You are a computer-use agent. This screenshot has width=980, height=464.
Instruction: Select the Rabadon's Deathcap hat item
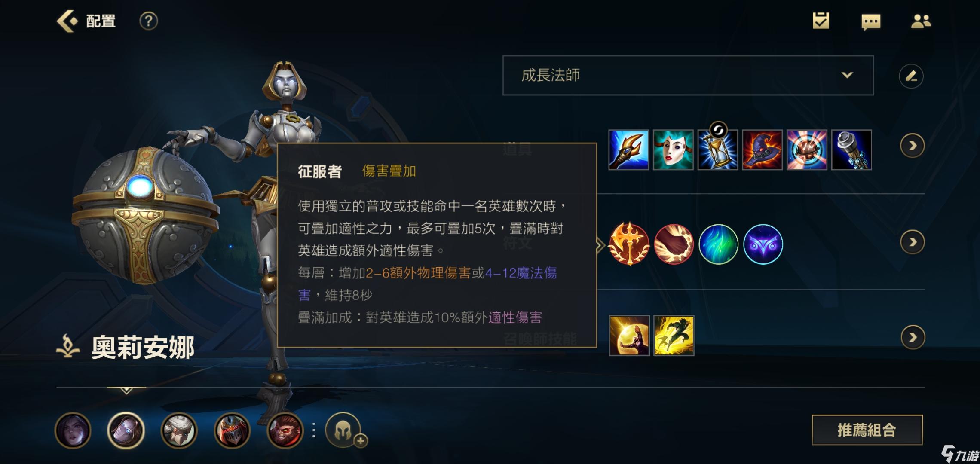(x=762, y=150)
